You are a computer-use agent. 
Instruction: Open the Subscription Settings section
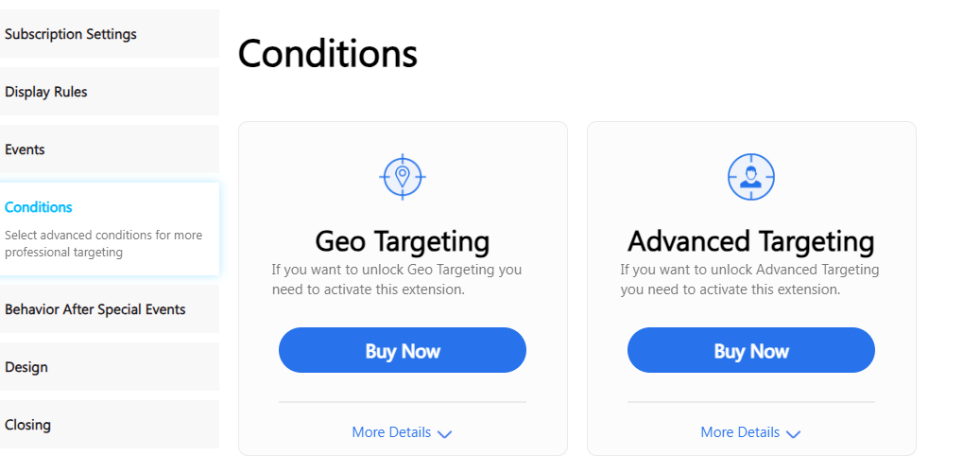coord(110,34)
